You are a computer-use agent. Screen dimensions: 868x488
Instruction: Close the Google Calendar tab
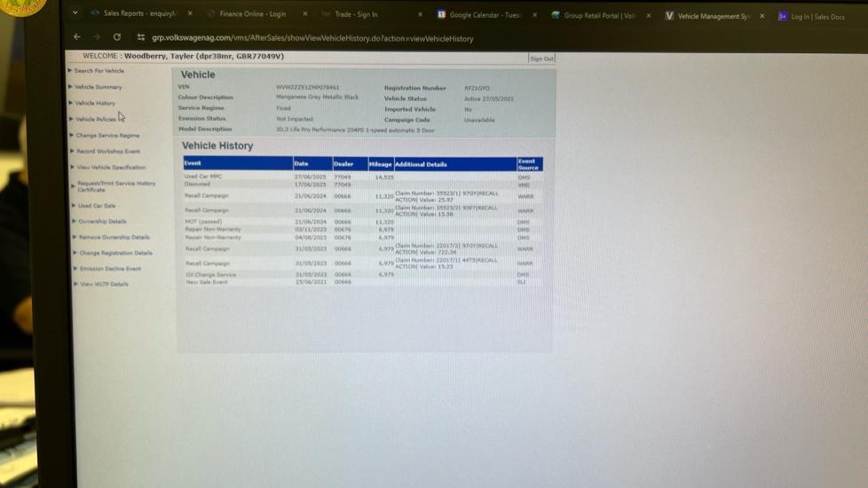[534, 15]
